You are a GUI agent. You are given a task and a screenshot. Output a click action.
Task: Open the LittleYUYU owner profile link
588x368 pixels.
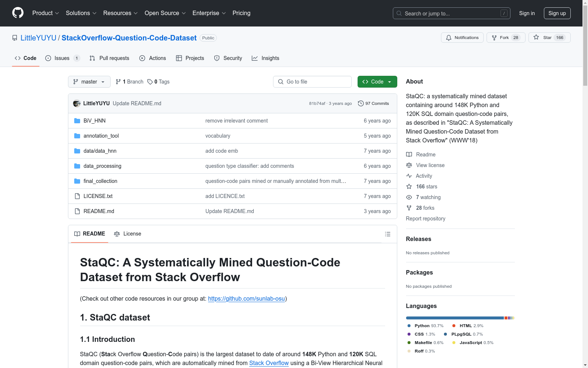pyautogui.click(x=39, y=38)
